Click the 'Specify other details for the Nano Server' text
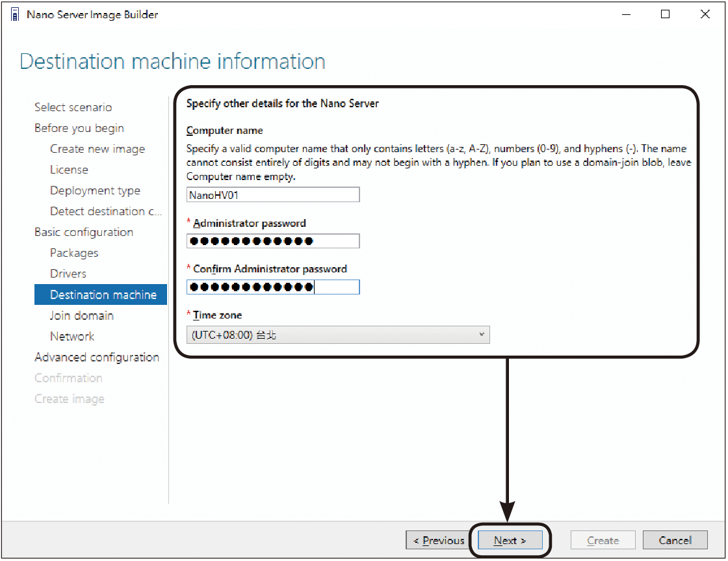728x561 pixels. tap(282, 103)
